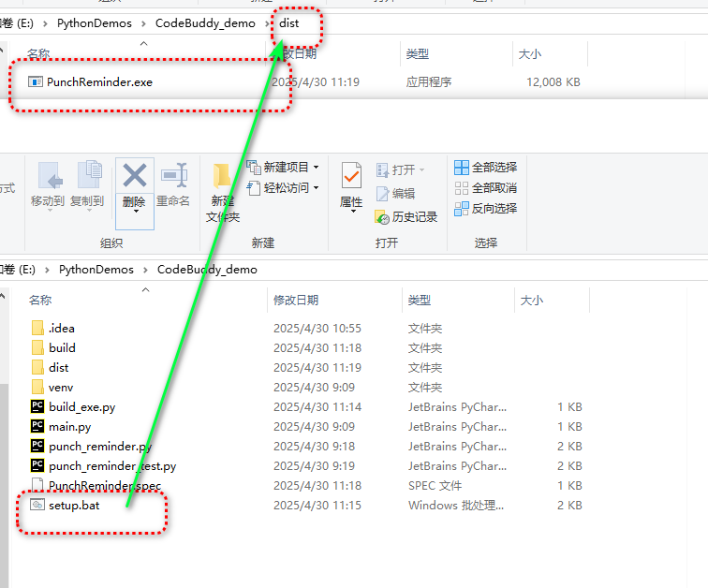708x588 pixels.
Task: Click the 应用程序 type cell of PunchReminder.exe
Action: pos(429,82)
